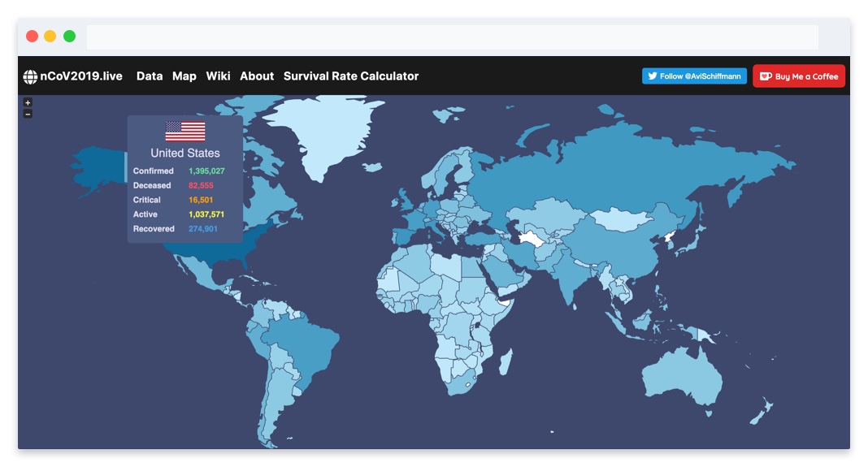The image size is (868, 467).
Task: Click the coffee cup icon
Action: [765, 76]
